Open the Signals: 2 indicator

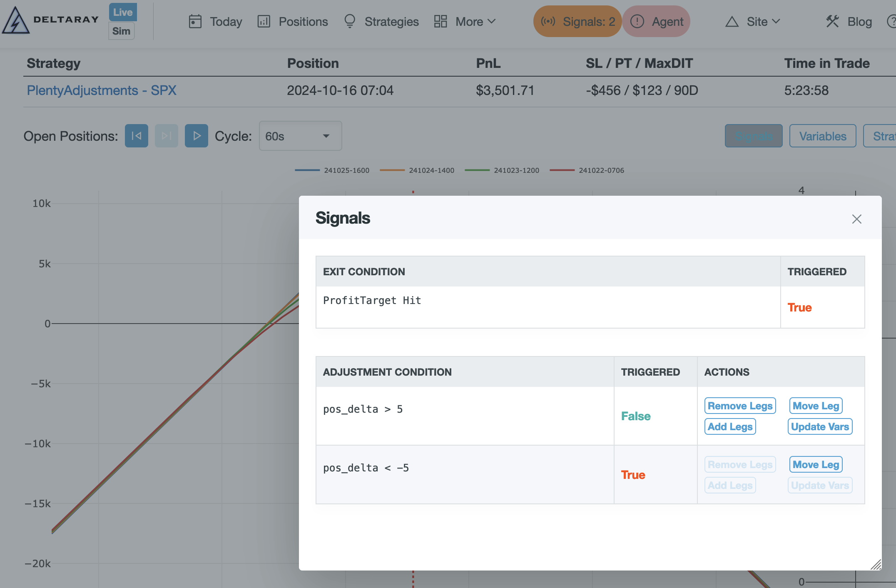[x=577, y=21]
